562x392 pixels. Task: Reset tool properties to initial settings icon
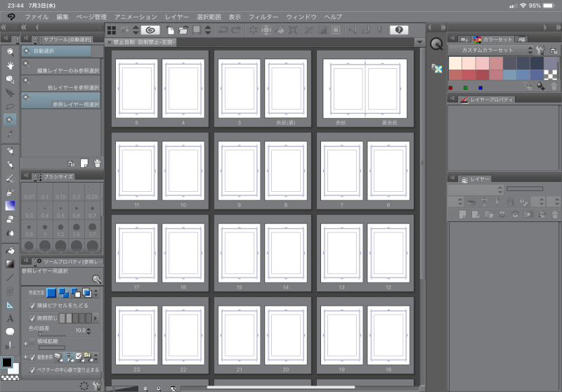point(84,386)
